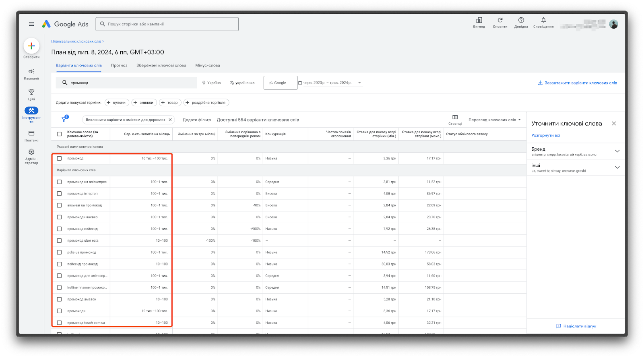Toggle the select-all checkbox in table header
The width and height of the screenshot is (644, 358).
(59, 134)
